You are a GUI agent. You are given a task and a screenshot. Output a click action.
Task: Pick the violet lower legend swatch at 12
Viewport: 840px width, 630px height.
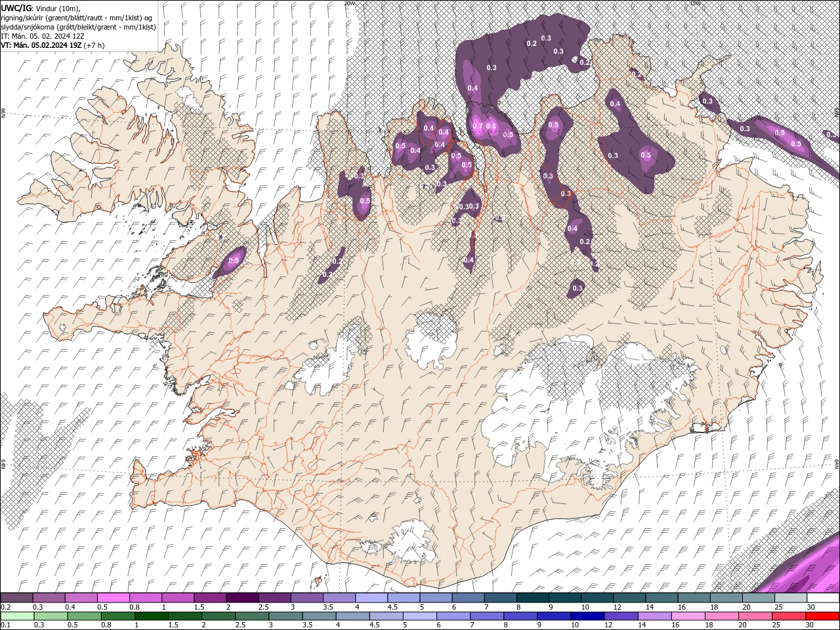click(621, 616)
